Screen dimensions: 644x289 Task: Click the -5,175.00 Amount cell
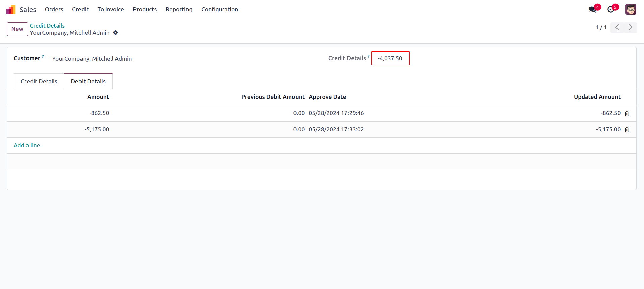pos(97,129)
